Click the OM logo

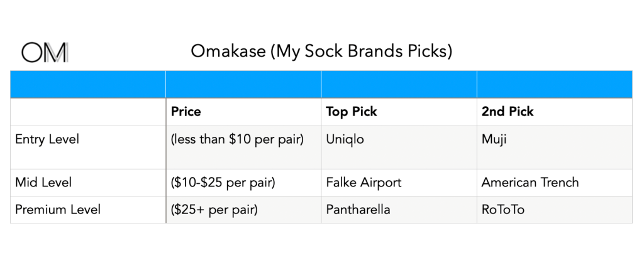pyautogui.click(x=44, y=53)
